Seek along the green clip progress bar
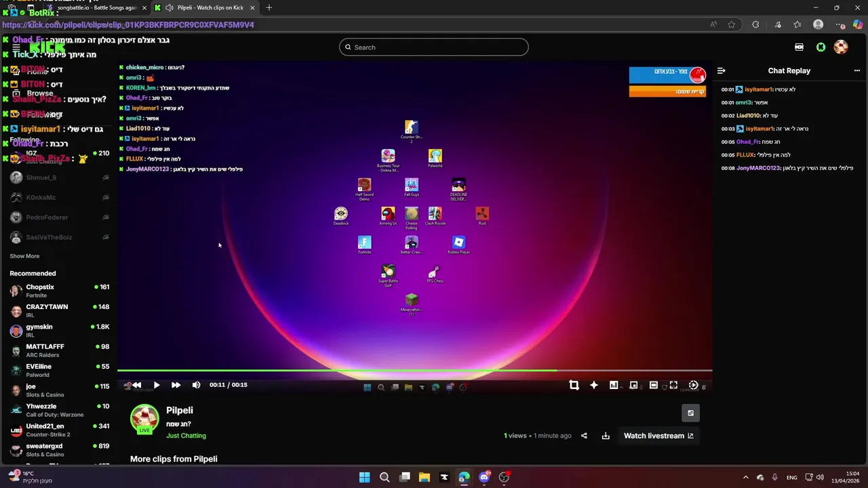Screen dimensions: 868x488 (414, 371)
